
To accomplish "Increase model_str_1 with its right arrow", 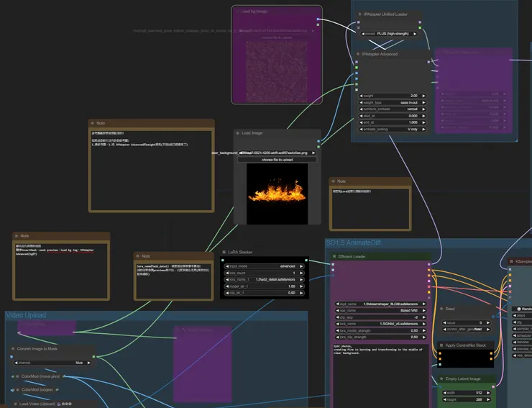I will click(301, 286).
